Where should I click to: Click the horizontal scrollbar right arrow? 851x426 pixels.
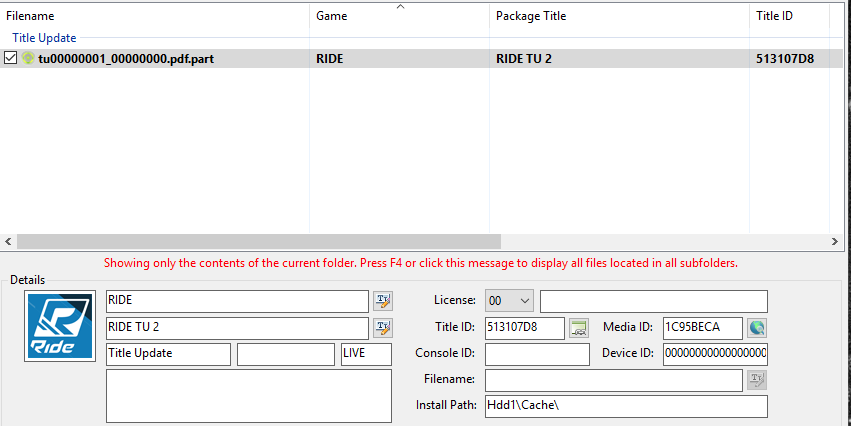click(x=836, y=242)
